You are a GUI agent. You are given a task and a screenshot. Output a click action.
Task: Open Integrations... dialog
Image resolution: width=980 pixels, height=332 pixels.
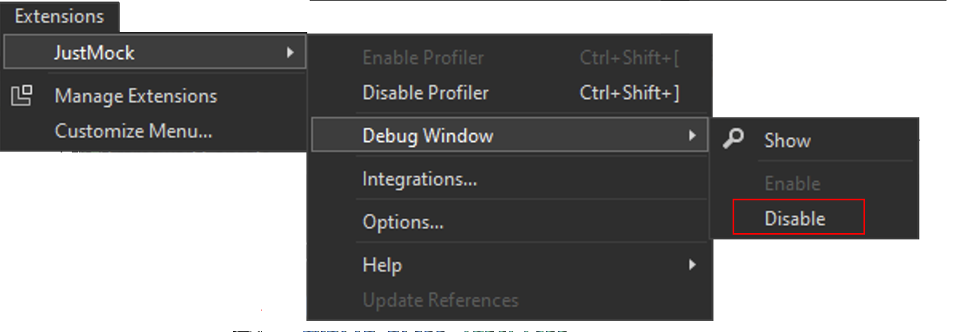click(x=420, y=180)
